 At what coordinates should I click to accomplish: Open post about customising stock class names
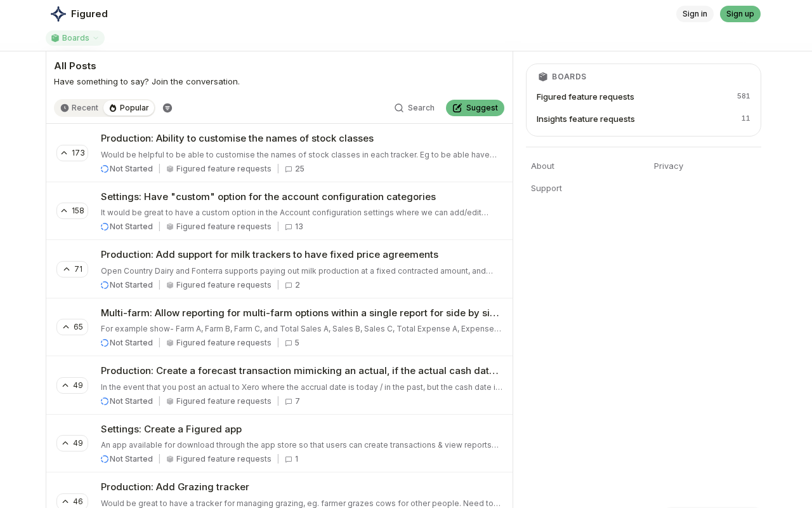point(237,138)
